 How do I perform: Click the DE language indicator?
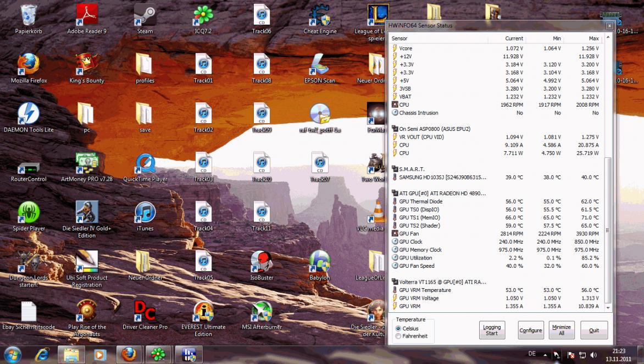[x=532, y=354]
